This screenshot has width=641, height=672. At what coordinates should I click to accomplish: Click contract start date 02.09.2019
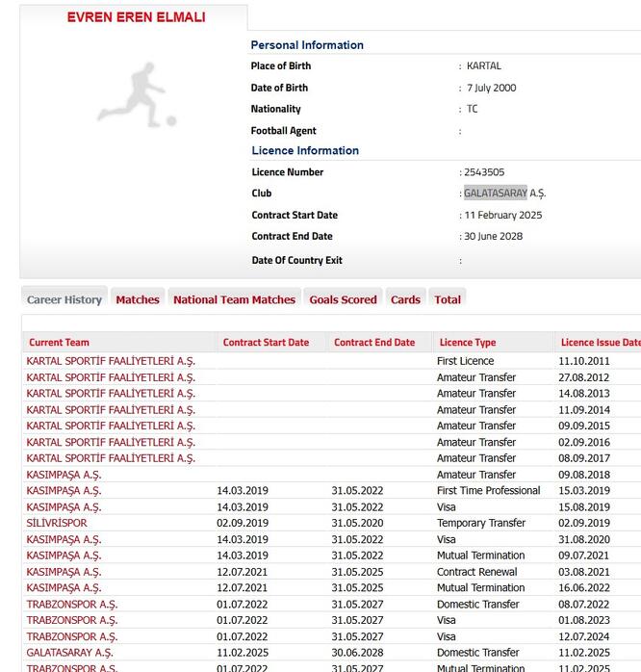[243, 524]
